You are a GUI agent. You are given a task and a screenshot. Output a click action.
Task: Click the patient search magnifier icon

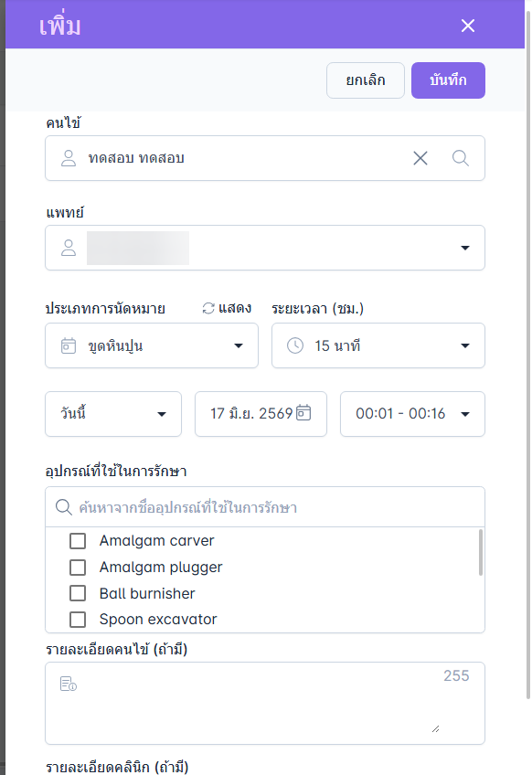[x=461, y=158]
